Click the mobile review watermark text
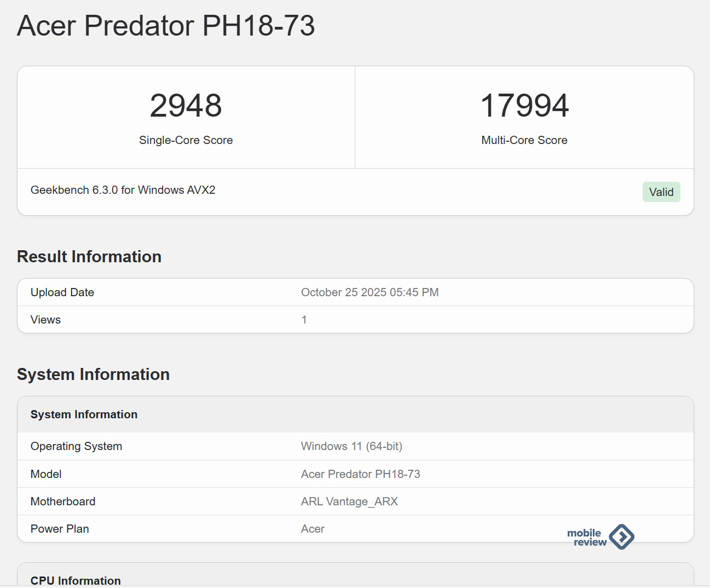Image resolution: width=710 pixels, height=588 pixels. click(x=586, y=538)
